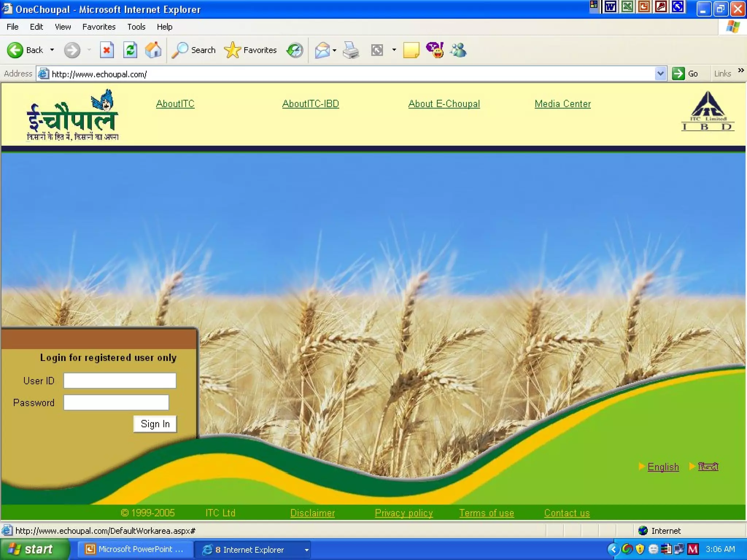Click the Print icon in toolbar

click(x=351, y=50)
